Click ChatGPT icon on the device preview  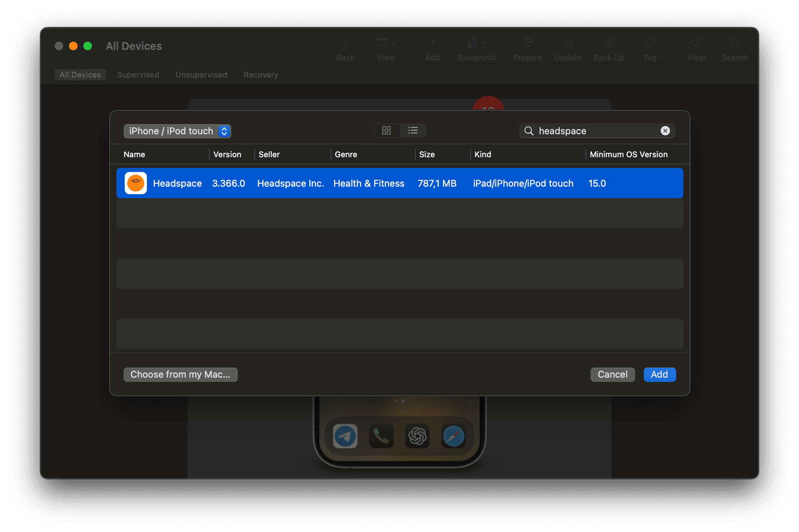pyautogui.click(x=417, y=436)
